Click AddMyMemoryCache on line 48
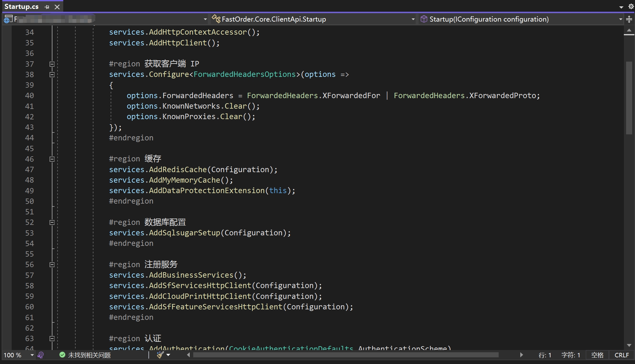The width and height of the screenshot is (635, 364). coord(185,180)
